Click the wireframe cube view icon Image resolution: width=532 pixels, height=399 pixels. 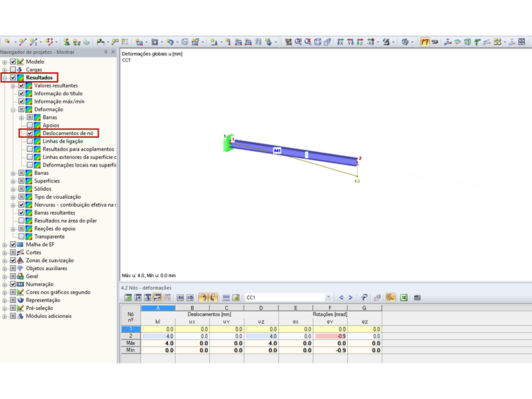pos(318,42)
